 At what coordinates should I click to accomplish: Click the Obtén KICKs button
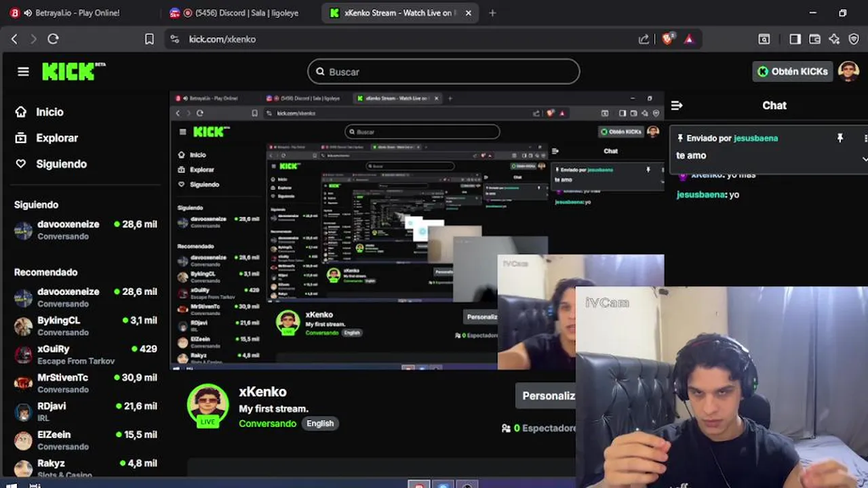click(793, 71)
